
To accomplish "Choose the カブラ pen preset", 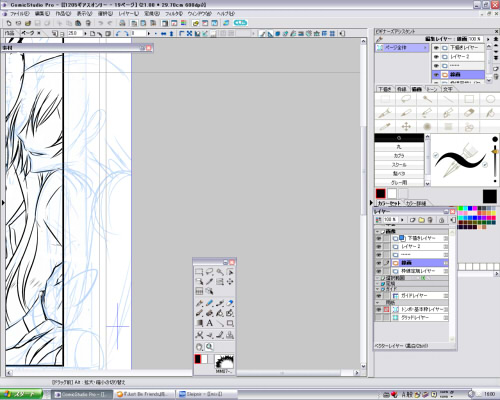I will (399, 156).
